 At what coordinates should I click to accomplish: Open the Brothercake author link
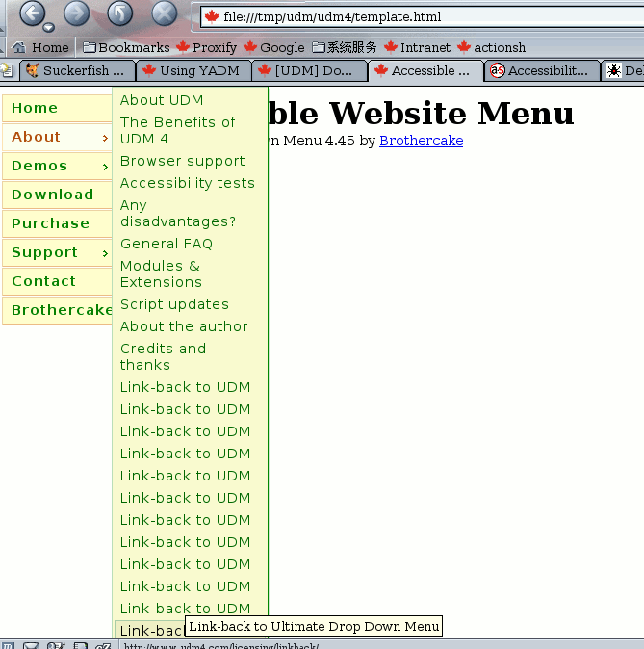click(421, 141)
